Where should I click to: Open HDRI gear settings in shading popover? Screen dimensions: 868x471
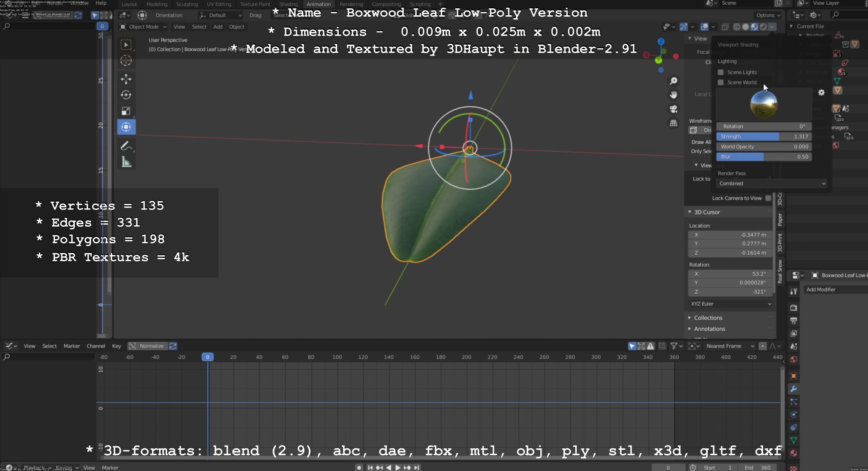point(821,93)
